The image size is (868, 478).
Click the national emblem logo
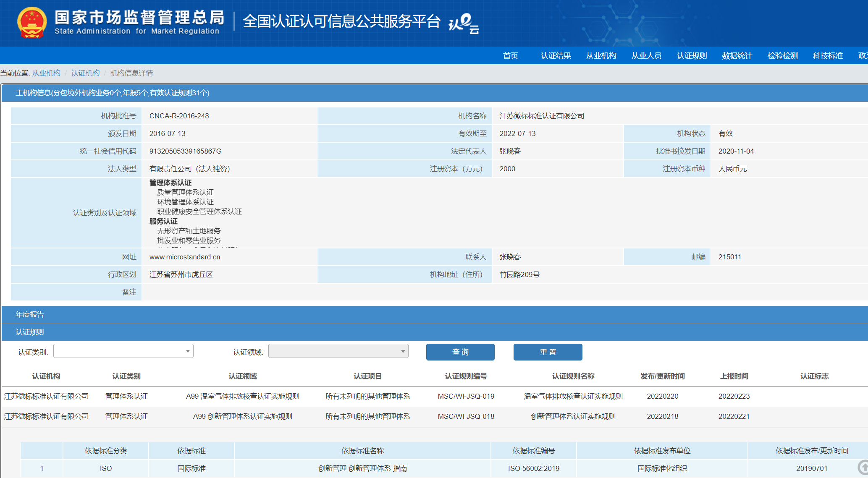click(x=31, y=22)
